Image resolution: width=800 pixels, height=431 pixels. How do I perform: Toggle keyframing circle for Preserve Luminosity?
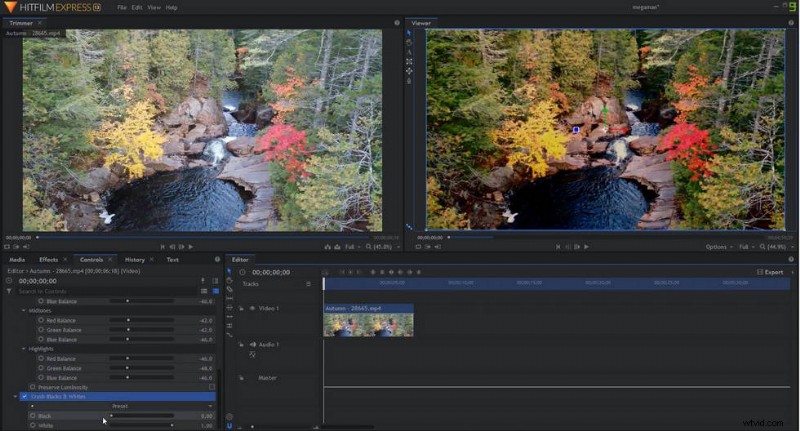click(x=33, y=387)
